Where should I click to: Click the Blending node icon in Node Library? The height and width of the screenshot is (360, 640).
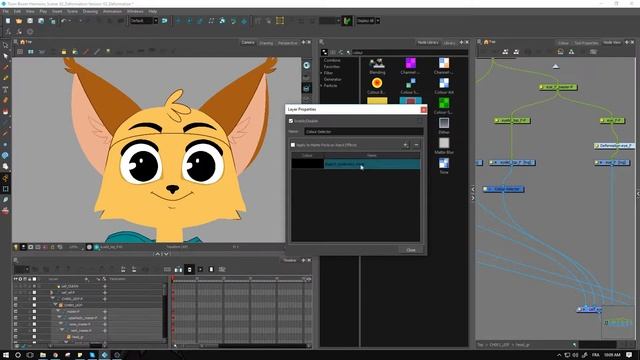coord(377,64)
